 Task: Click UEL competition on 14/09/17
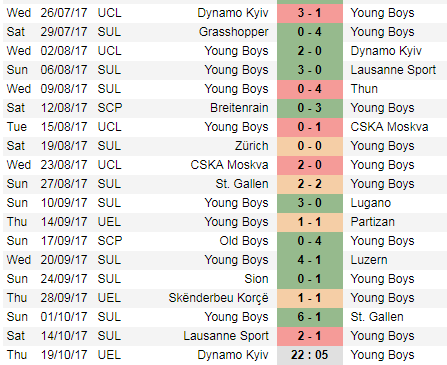[109, 222]
